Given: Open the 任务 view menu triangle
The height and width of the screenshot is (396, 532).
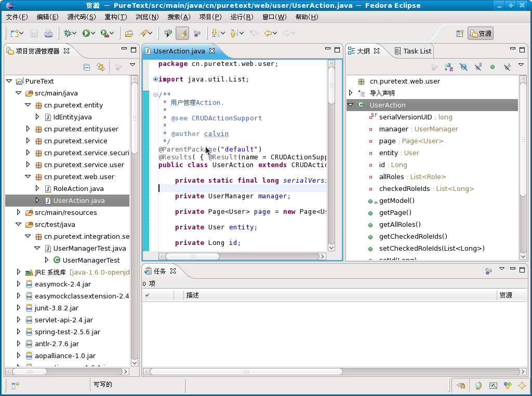Looking at the screenshot, I should coord(502,269).
